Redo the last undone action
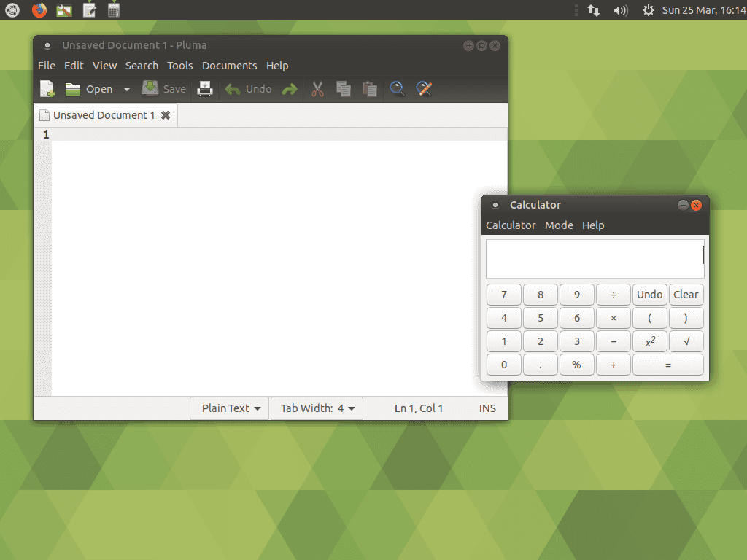The image size is (747, 560). (x=290, y=88)
